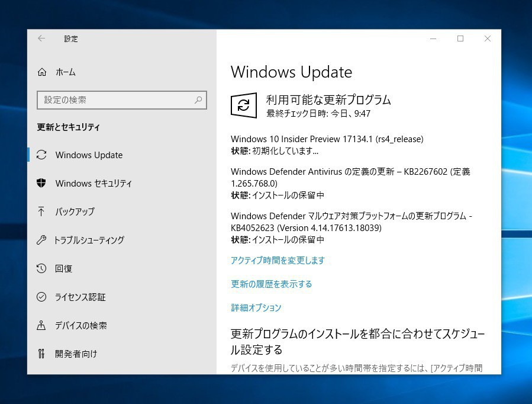Click the activation checkmark circle icon
Screen dimensions: 532x404
(41, 297)
